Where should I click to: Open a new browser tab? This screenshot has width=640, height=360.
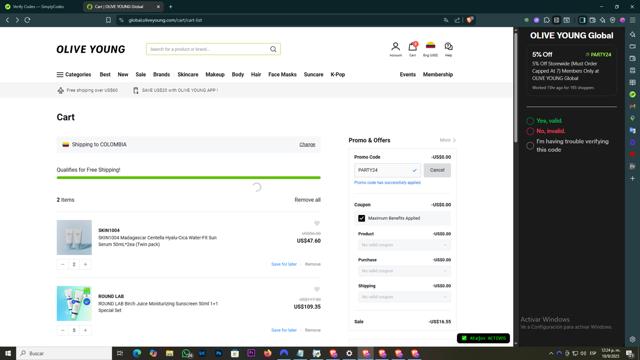[x=171, y=7]
